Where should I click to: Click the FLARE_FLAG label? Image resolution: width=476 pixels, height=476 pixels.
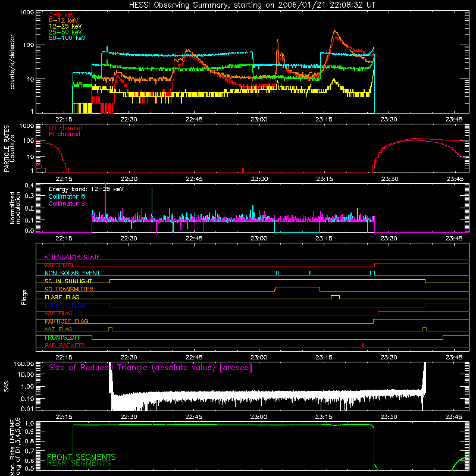click(62, 297)
